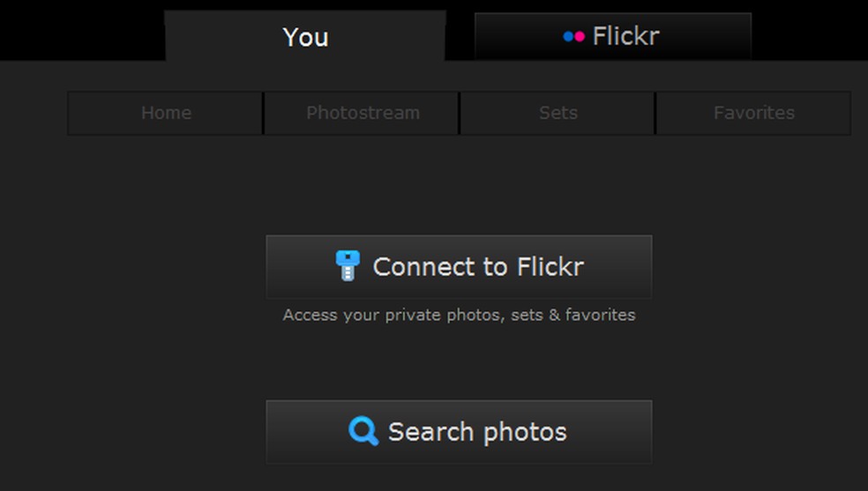Image resolution: width=868 pixels, height=491 pixels.
Task: Click the word "Flickr" in the top tab
Action: tap(625, 36)
